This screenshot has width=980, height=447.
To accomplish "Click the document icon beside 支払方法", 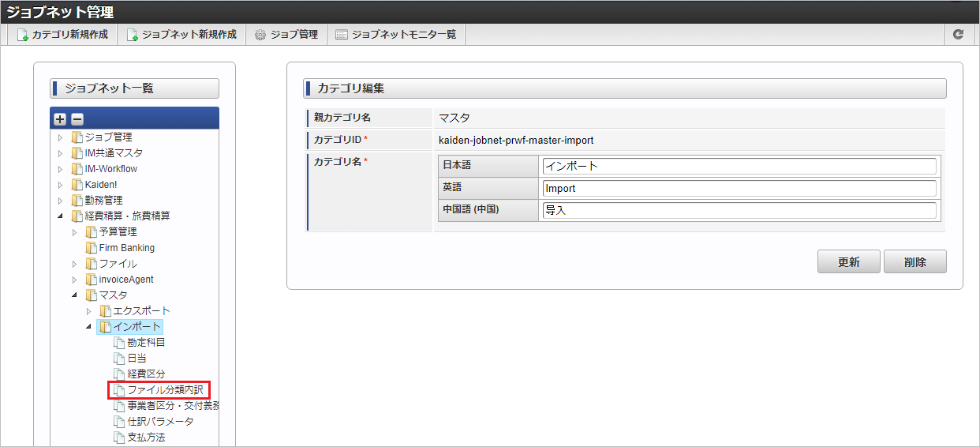I will click(x=120, y=438).
